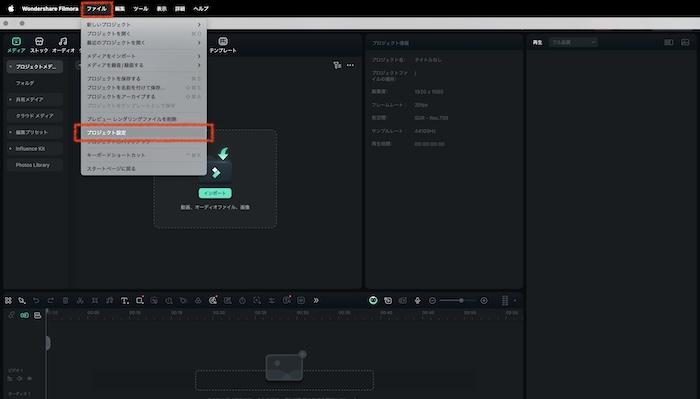Open the playback quality dropdown in preview panel
The image size is (700, 399).
click(x=573, y=42)
